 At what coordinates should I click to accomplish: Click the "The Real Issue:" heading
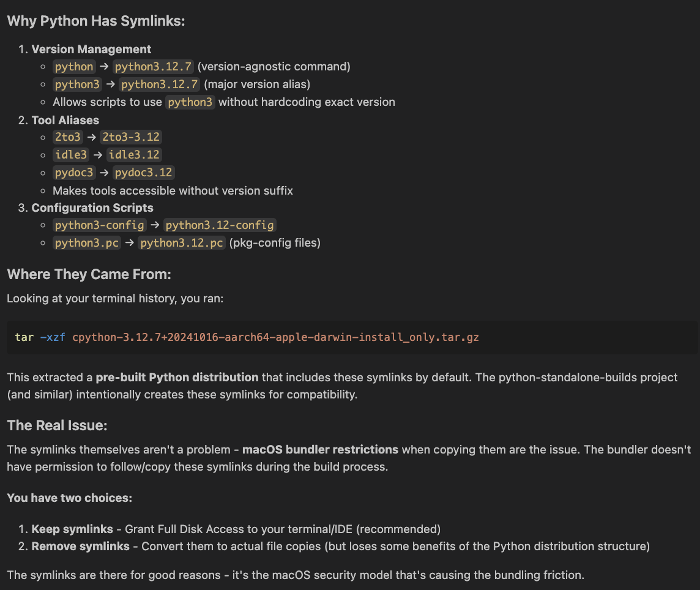(57, 425)
